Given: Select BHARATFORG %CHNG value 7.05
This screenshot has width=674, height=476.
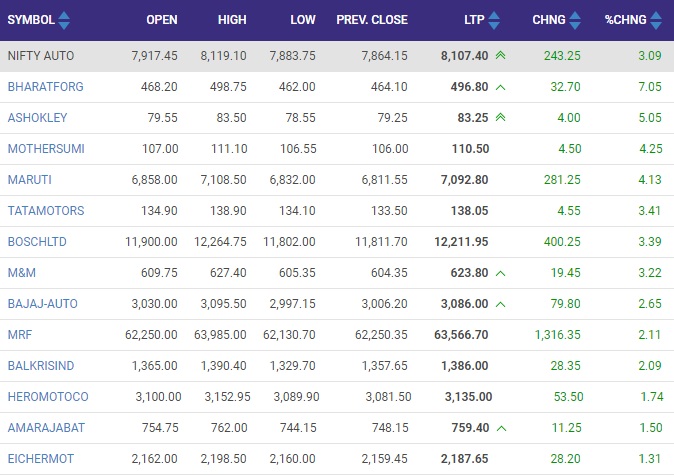Looking at the screenshot, I should click(650, 87).
